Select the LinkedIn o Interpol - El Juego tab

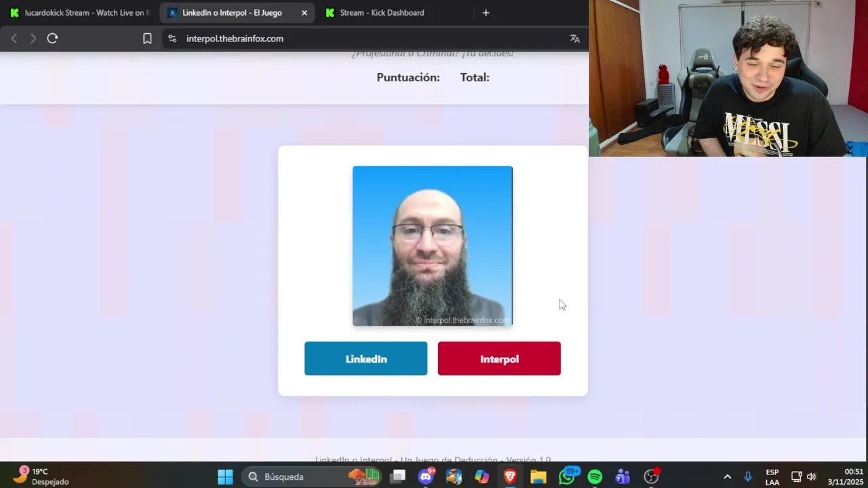click(232, 13)
